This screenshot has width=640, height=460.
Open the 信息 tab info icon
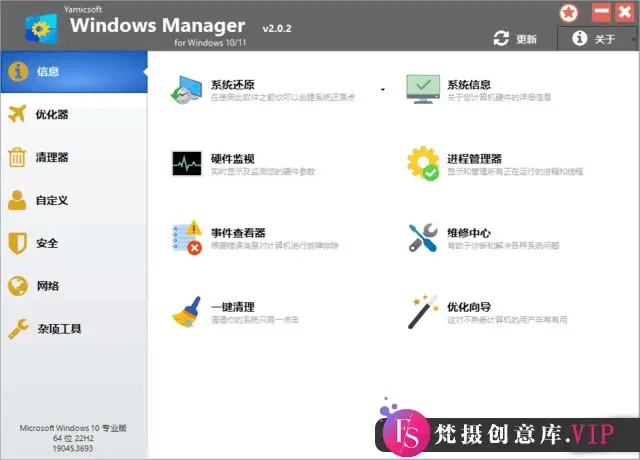[18, 71]
